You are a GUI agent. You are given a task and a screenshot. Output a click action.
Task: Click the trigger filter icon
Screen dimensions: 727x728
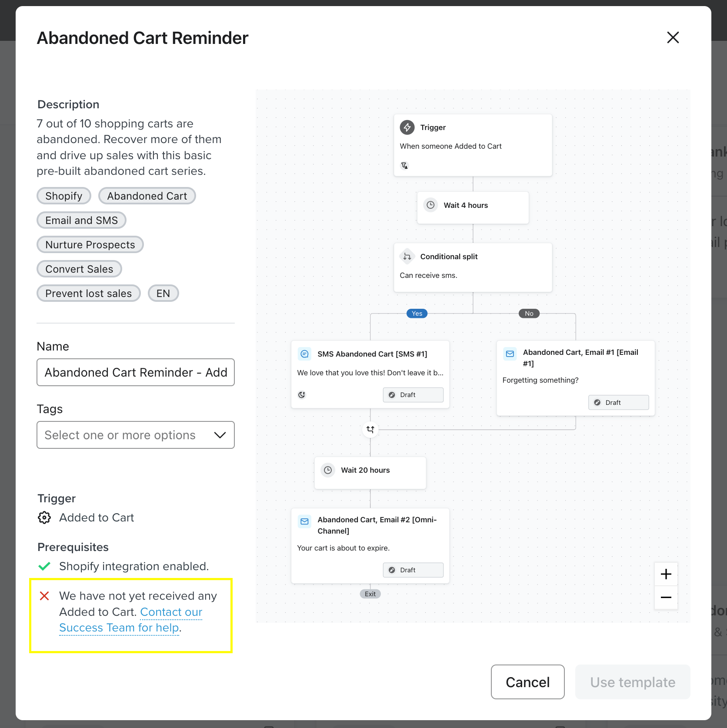404,165
